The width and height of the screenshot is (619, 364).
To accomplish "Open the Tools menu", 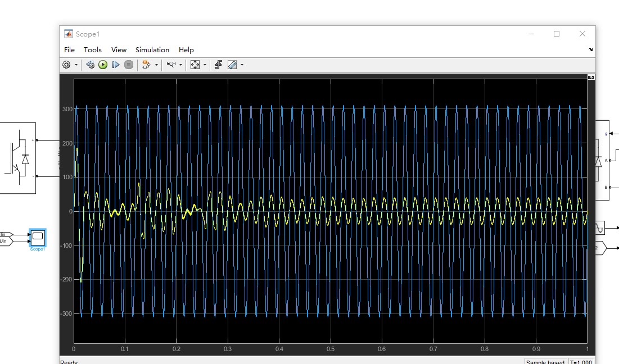I will (x=93, y=49).
